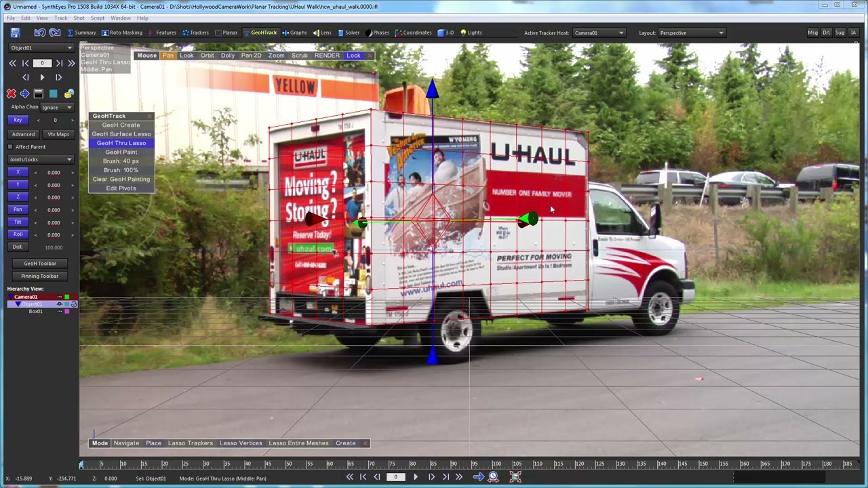Expand the Object01 object selector dropdown
Image resolution: width=868 pixels, height=488 pixels.
point(41,48)
